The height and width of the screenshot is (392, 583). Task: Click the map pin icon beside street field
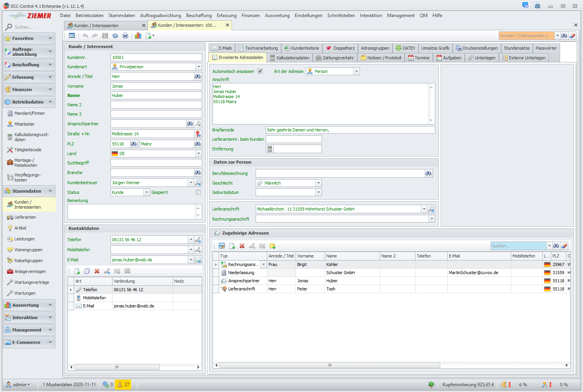point(198,134)
